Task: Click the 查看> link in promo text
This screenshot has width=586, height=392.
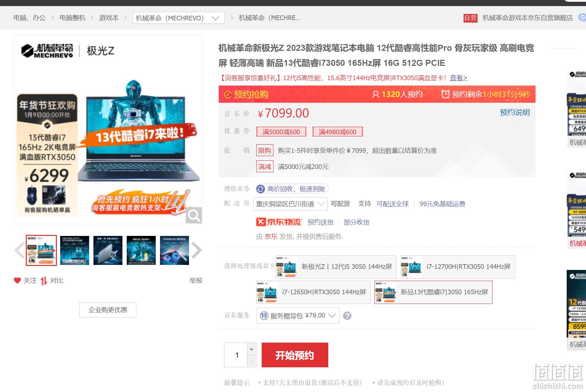Action: [459, 78]
